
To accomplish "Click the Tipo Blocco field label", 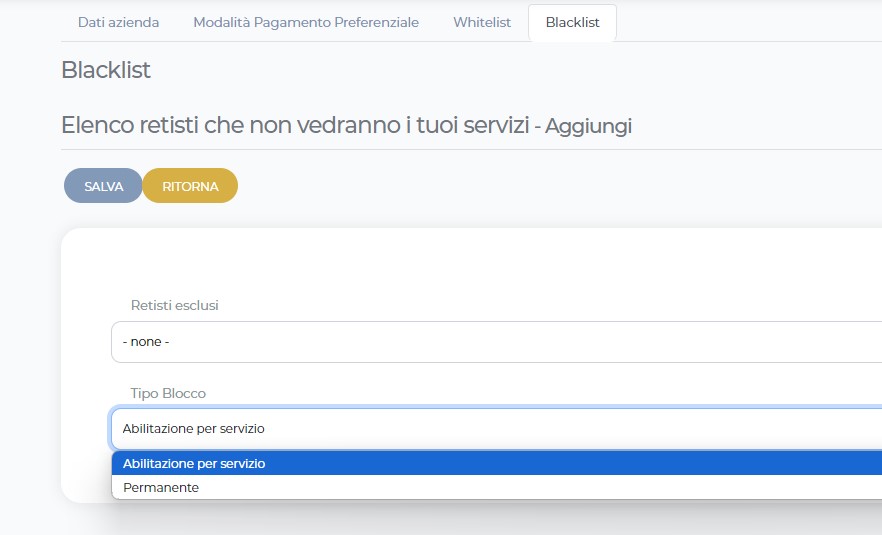I will coord(168,393).
